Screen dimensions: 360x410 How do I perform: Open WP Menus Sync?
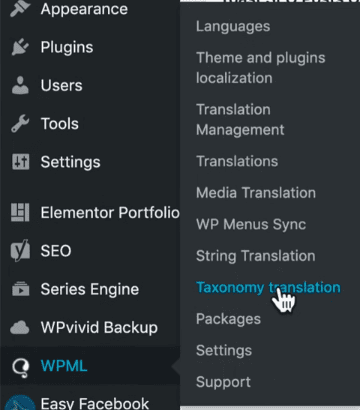point(251,224)
